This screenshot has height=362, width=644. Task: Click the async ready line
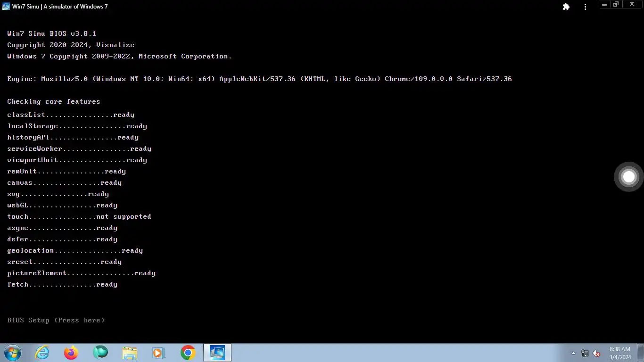coord(62,228)
